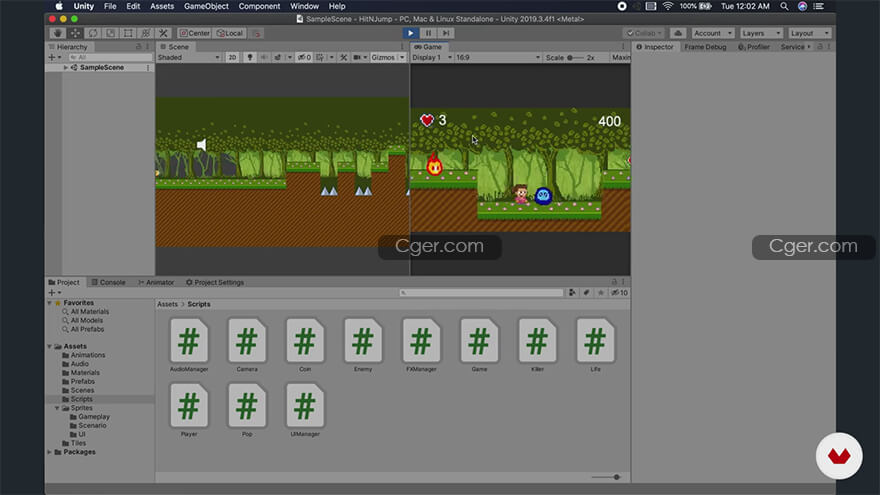This screenshot has width=880, height=495.
Task: Select the Rect transform tool
Action: point(128,33)
